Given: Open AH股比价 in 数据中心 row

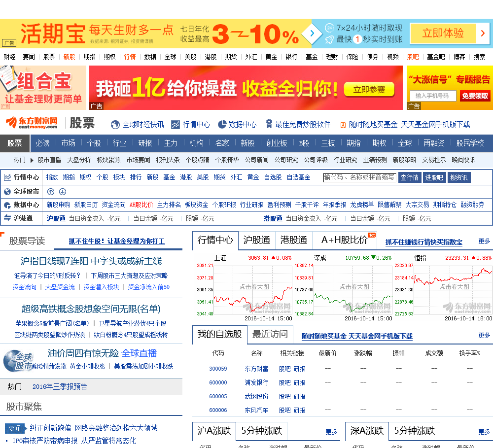Looking at the screenshot, I should pyautogui.click(x=141, y=205).
